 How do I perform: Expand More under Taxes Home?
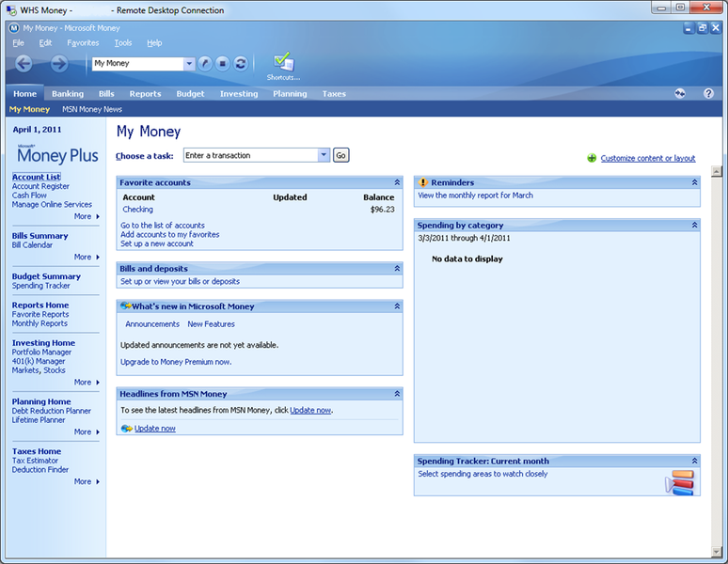point(87,481)
